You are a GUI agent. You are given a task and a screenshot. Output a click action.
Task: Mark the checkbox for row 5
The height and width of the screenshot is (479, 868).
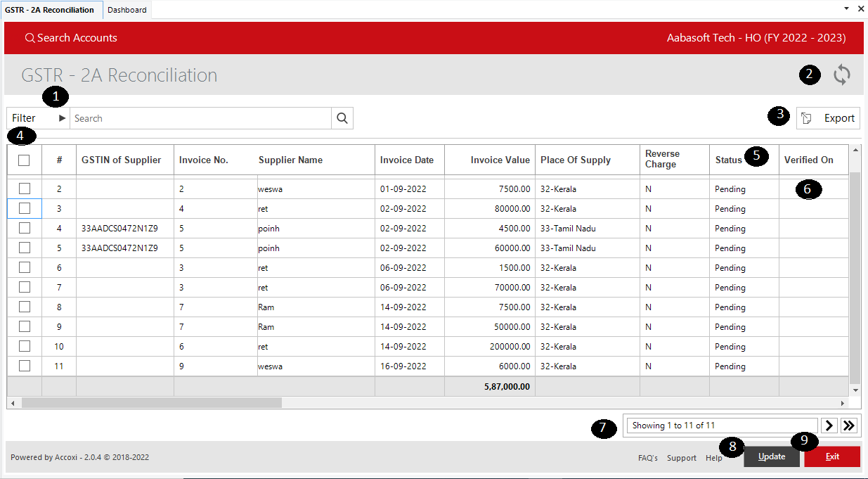25,248
